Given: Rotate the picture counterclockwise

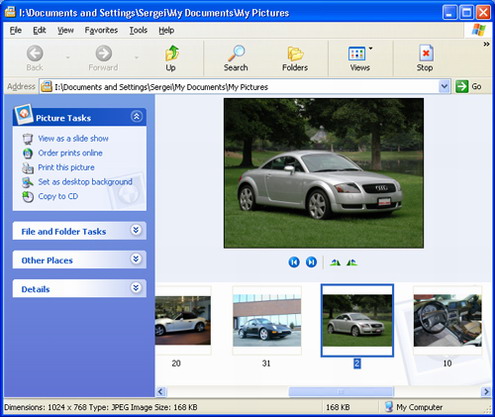Looking at the screenshot, I should click(352, 263).
